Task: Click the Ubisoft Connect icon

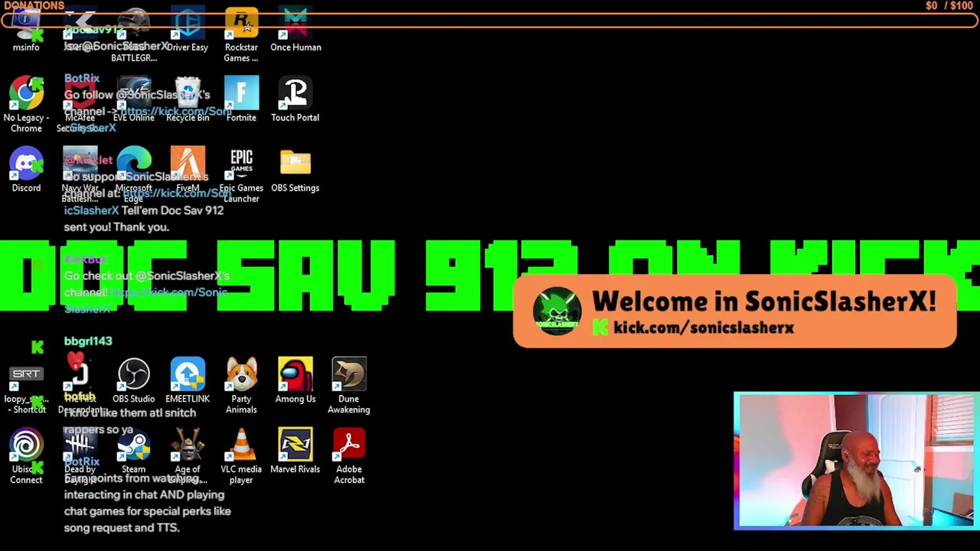Action: pyautogui.click(x=26, y=457)
